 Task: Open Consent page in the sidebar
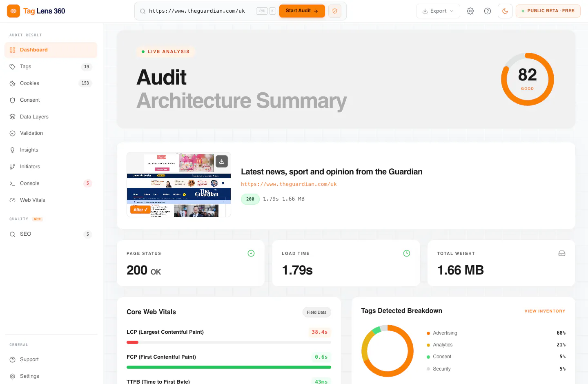(51, 100)
